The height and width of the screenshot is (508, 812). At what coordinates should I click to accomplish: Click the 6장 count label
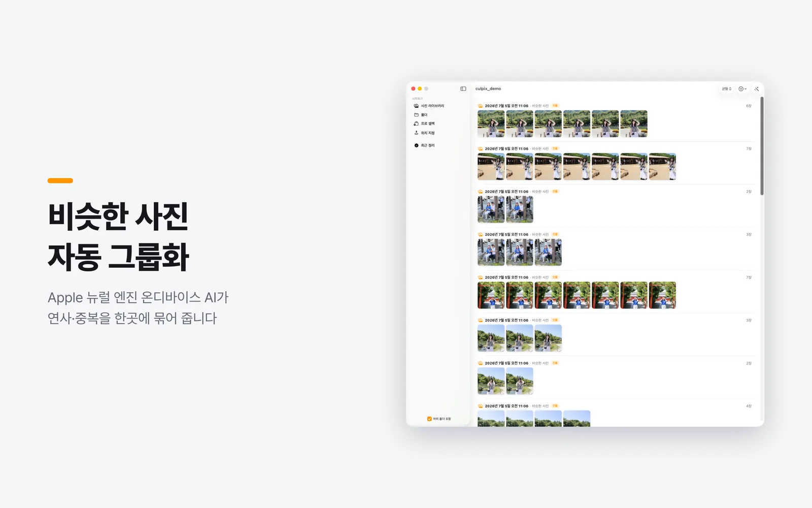749,106
